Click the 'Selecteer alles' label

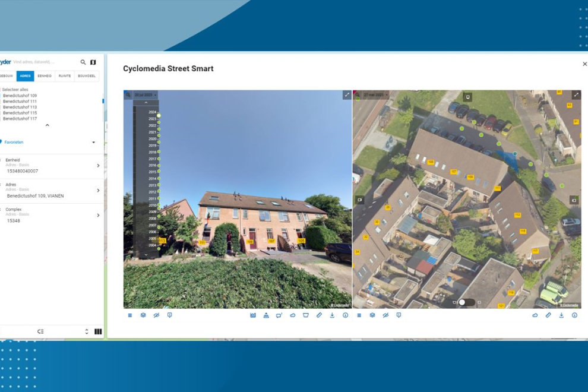(x=15, y=90)
